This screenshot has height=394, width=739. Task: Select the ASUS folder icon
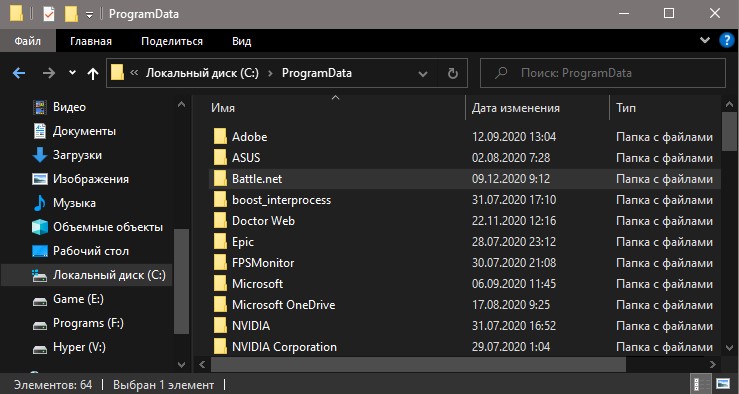220,157
